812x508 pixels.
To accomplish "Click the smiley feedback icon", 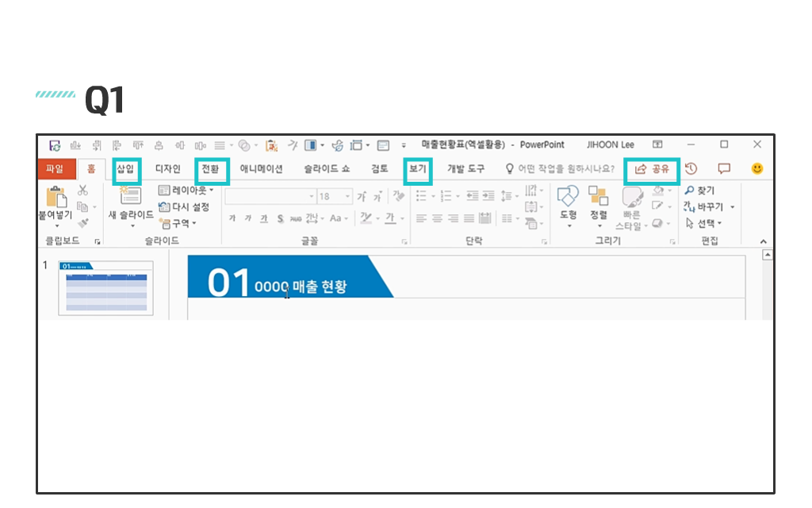I will 757,168.
